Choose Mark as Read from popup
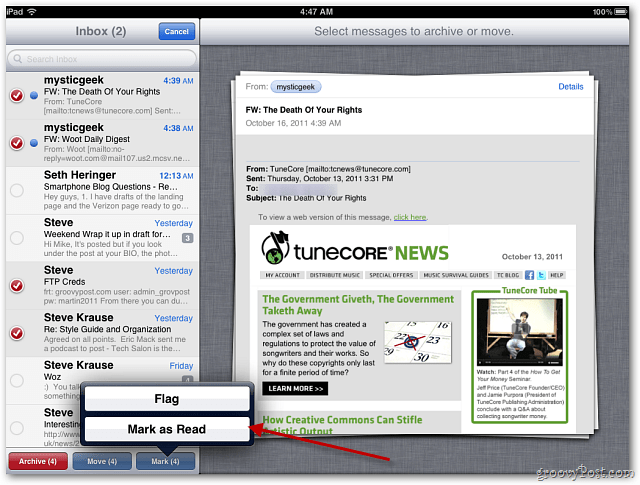Viewport: 640px width, 485px height. (167, 429)
